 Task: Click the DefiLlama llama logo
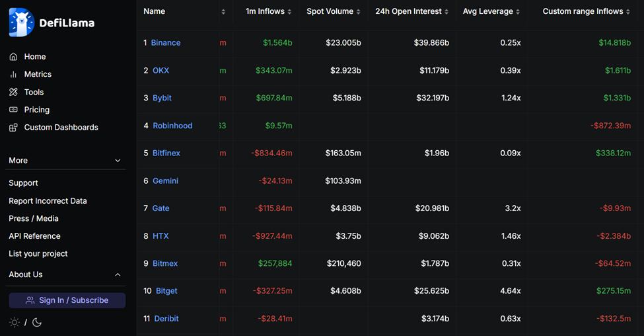point(21,22)
